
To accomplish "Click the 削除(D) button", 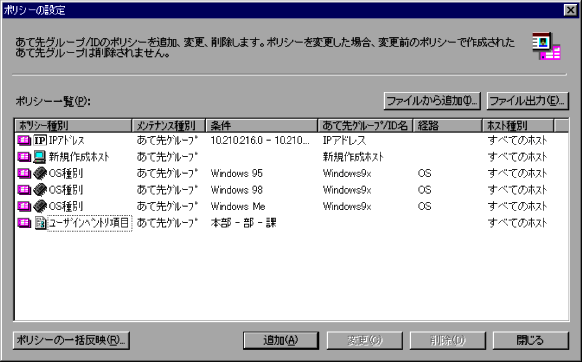I will click(448, 340).
